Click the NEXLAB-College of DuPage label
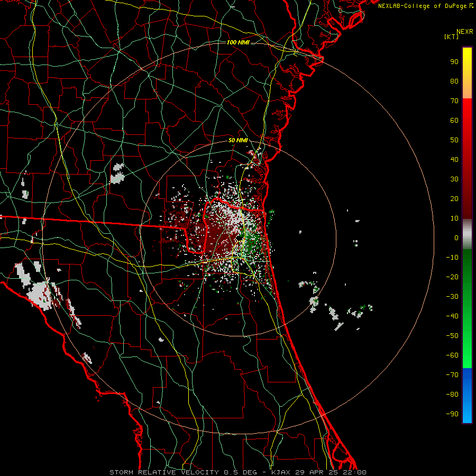 pos(423,6)
